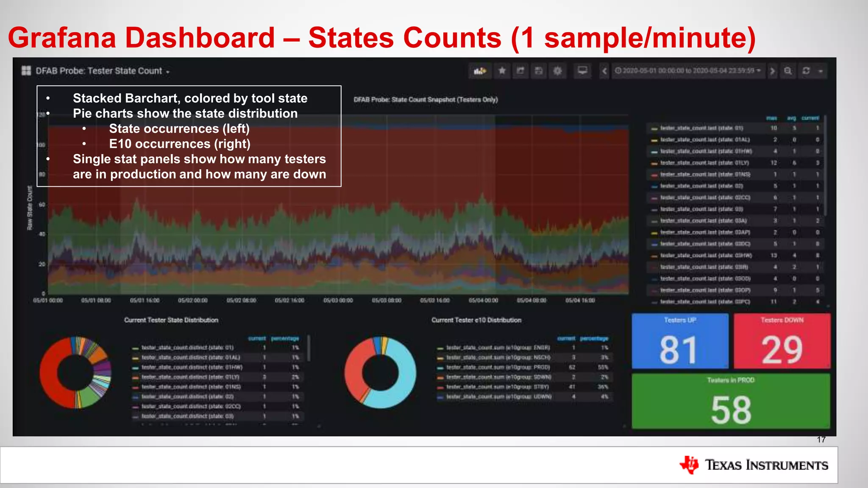The width and height of the screenshot is (868, 488).
Task: Toggle series tester_state_count.last state 02 in legend
Action: click(701, 186)
